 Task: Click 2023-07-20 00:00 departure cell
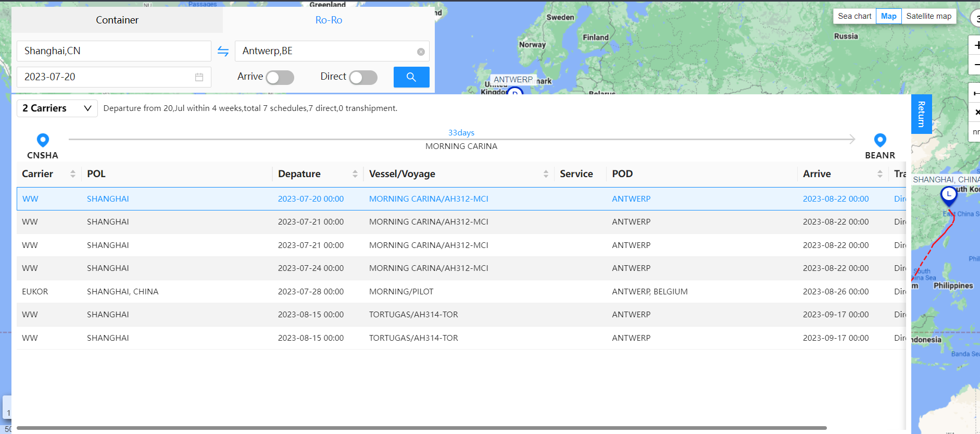(311, 199)
